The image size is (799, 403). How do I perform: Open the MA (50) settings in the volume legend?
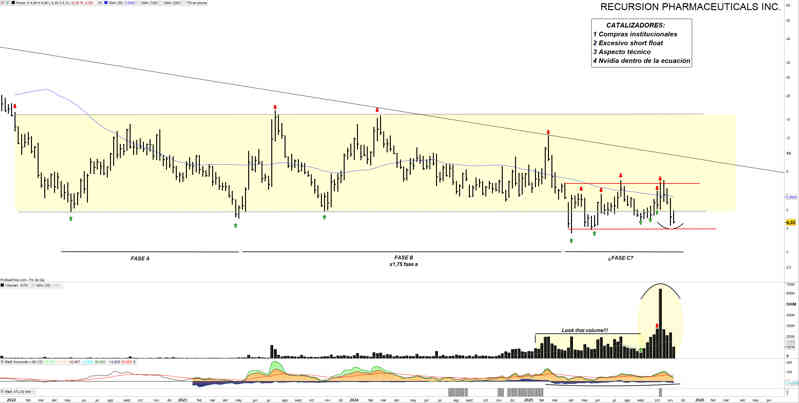click(41, 287)
